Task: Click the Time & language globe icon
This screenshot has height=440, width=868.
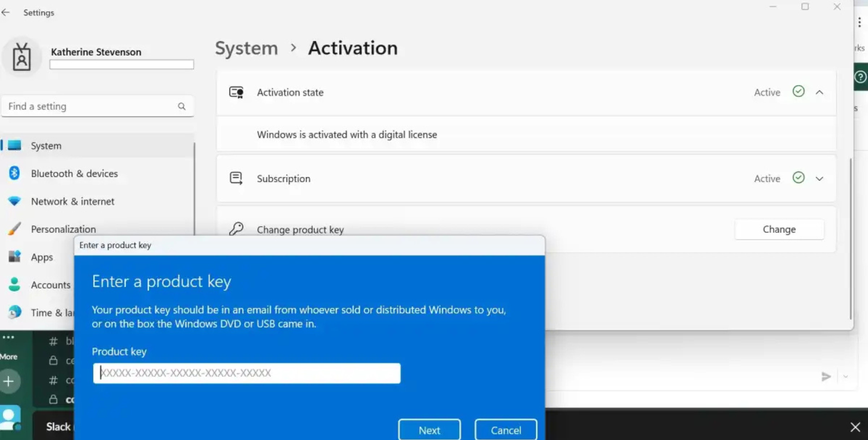Action: [14, 312]
